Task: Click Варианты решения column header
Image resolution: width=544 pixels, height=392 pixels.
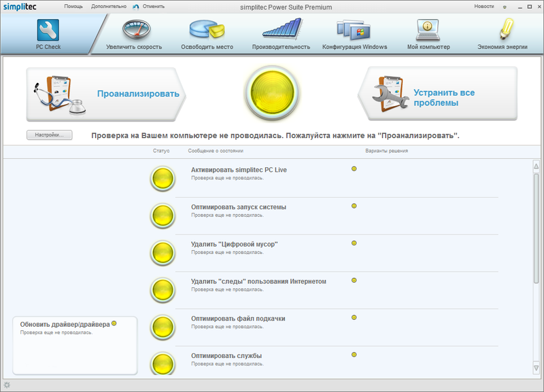Action: (386, 151)
